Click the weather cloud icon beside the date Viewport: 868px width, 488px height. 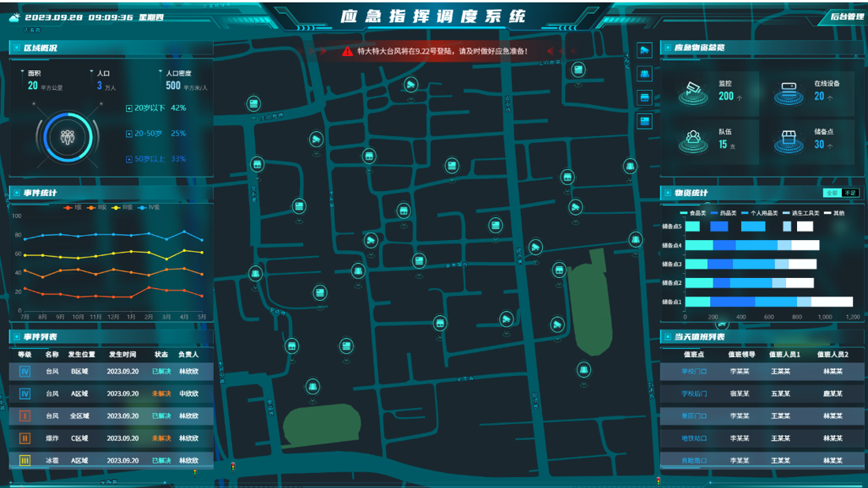coord(14,17)
